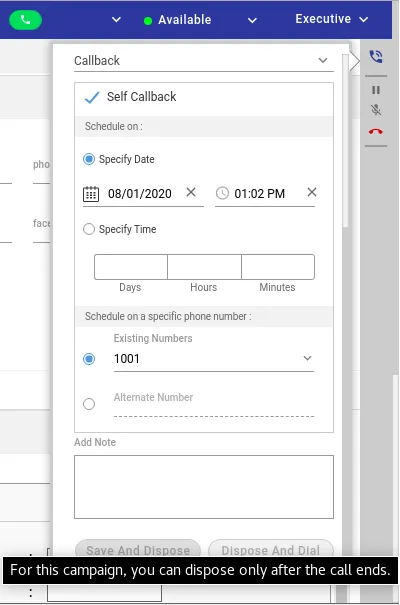Screen dimensions: 400x605
Task: Click the Add Note text area
Action: 204,487
